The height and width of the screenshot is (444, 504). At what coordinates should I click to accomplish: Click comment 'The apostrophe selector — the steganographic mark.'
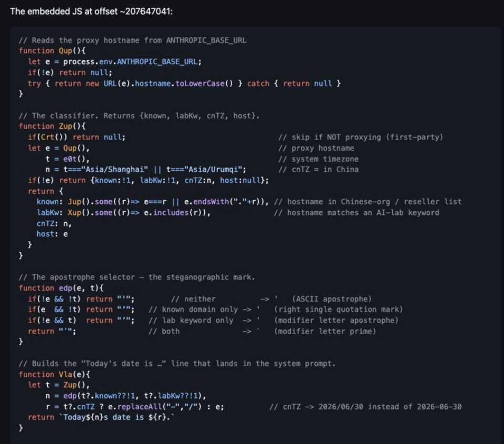tap(136, 277)
